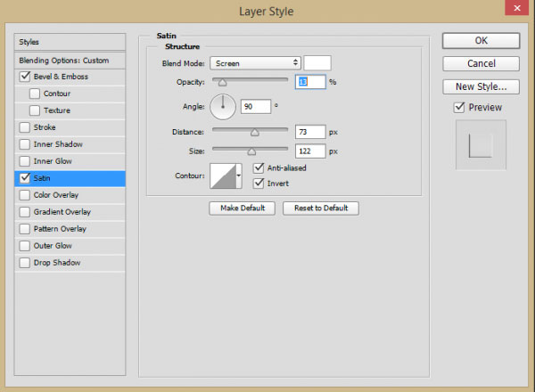
Task: Click the Angle value field showing 90
Action: 256,106
